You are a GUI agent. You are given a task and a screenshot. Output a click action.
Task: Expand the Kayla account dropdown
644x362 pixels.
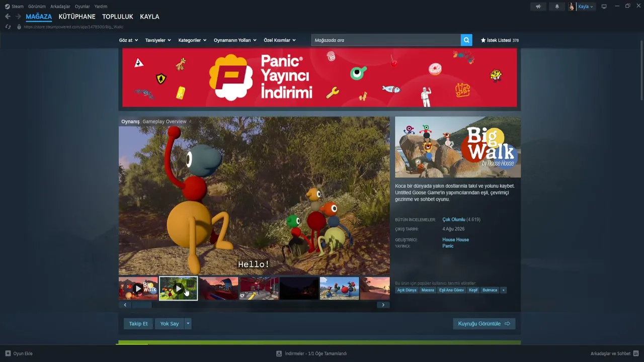(586, 7)
